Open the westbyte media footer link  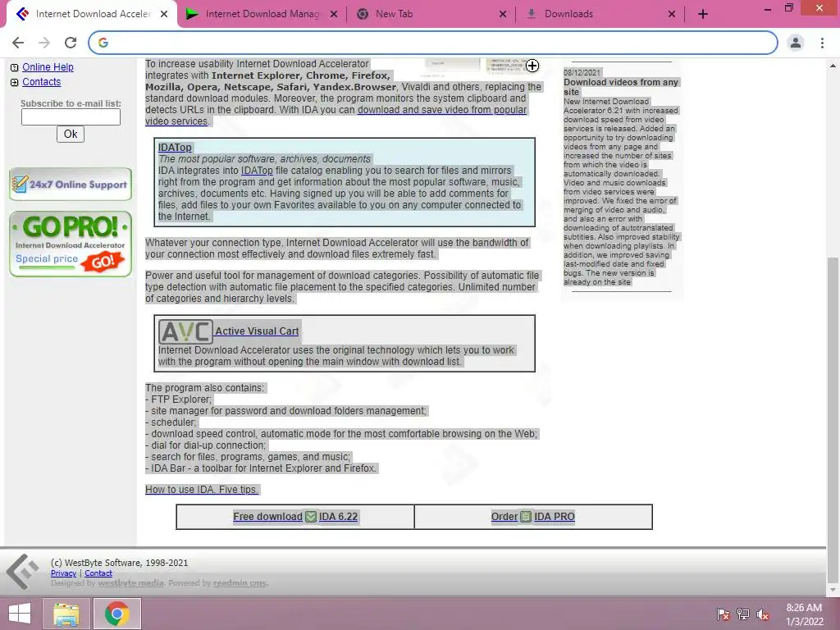coord(130,583)
